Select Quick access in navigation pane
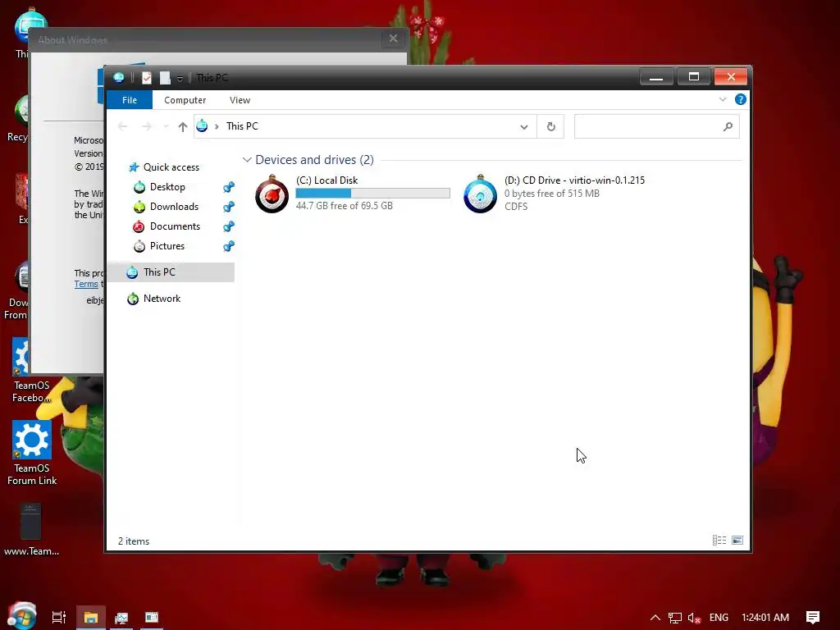This screenshot has height=630, width=840. 171,167
